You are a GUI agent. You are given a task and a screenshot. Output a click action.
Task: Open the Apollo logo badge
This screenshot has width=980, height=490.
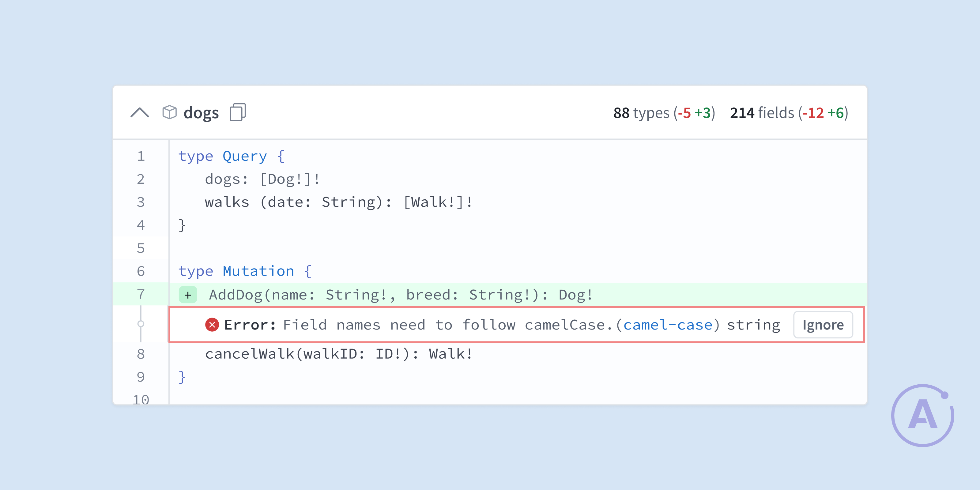coord(922,416)
